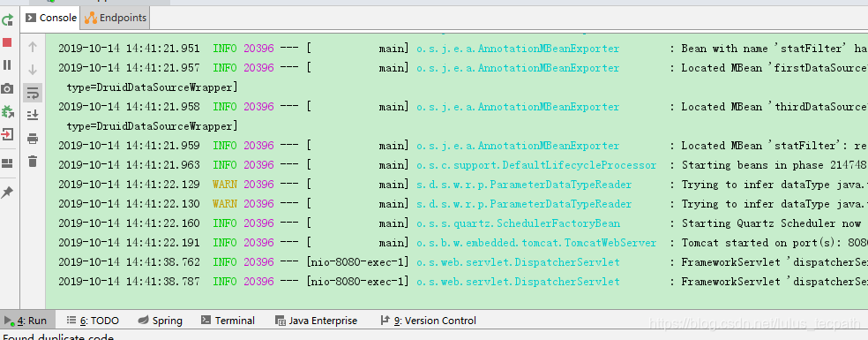This screenshot has height=340, width=868.
Task: Click the timestamp 2019-10-14 14:41:38.787
Action: 129,282
